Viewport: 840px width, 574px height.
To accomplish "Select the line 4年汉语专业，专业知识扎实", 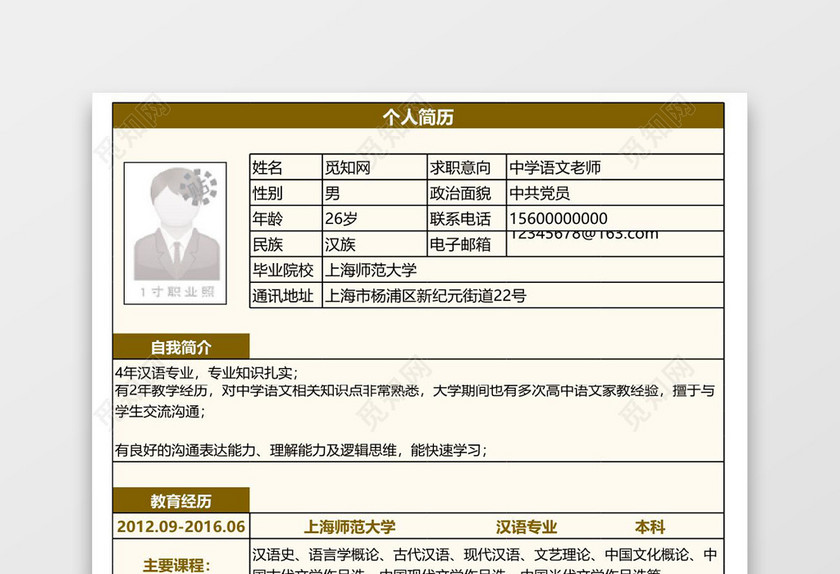I will 206,372.
